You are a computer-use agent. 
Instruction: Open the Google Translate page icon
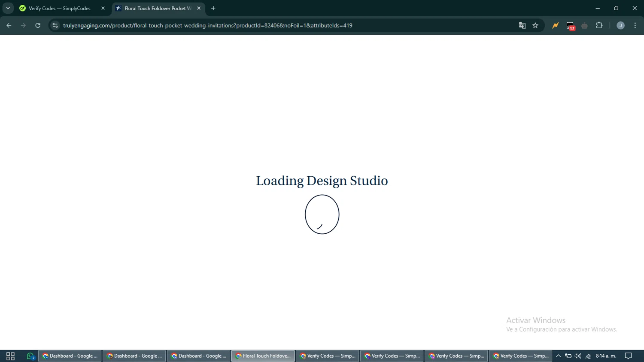[522, 25]
